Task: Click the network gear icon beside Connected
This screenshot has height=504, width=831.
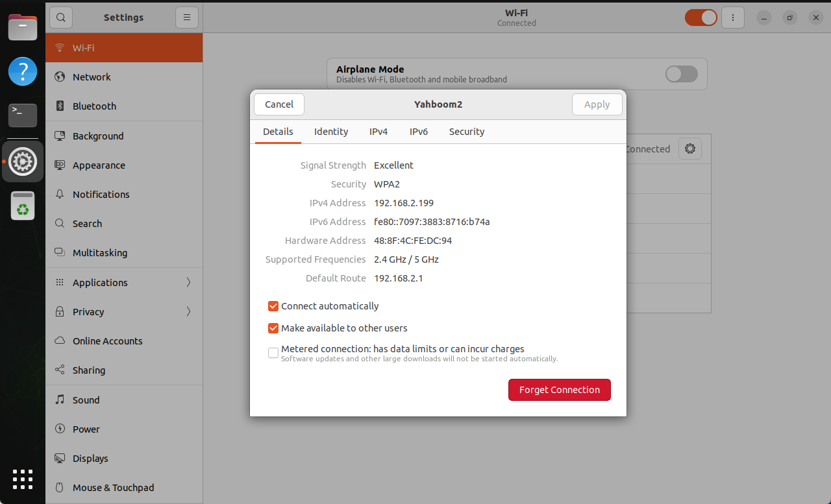Action: [x=690, y=149]
